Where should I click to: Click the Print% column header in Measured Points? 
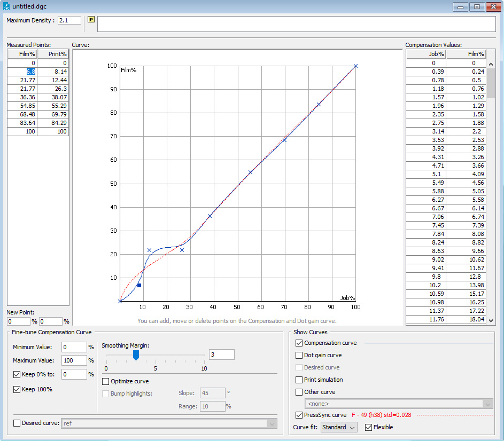point(53,54)
